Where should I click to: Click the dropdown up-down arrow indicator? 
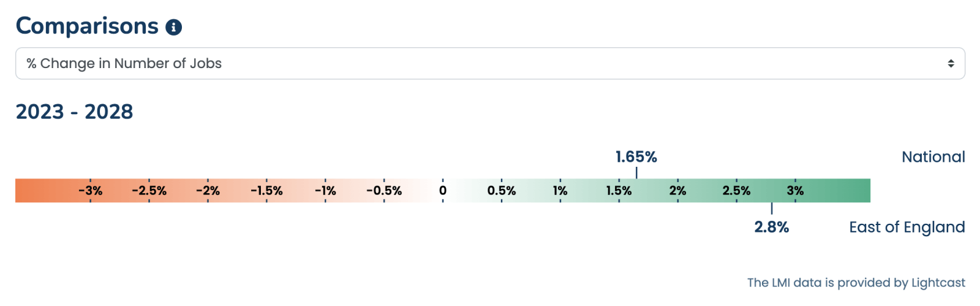(951, 63)
